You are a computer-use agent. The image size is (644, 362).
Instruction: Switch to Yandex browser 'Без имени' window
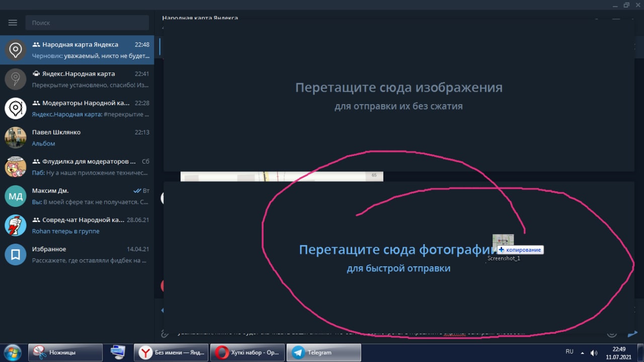click(171, 352)
